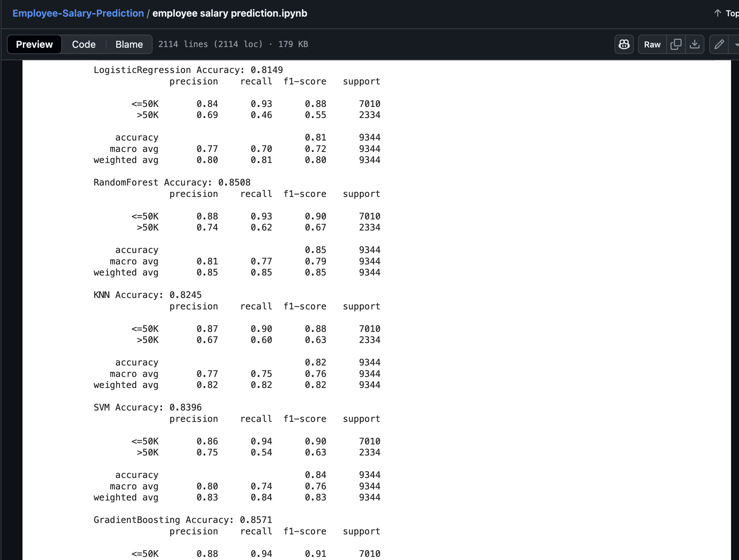Jump to Top of the page
This screenshot has width=739, height=560.
coord(731,13)
